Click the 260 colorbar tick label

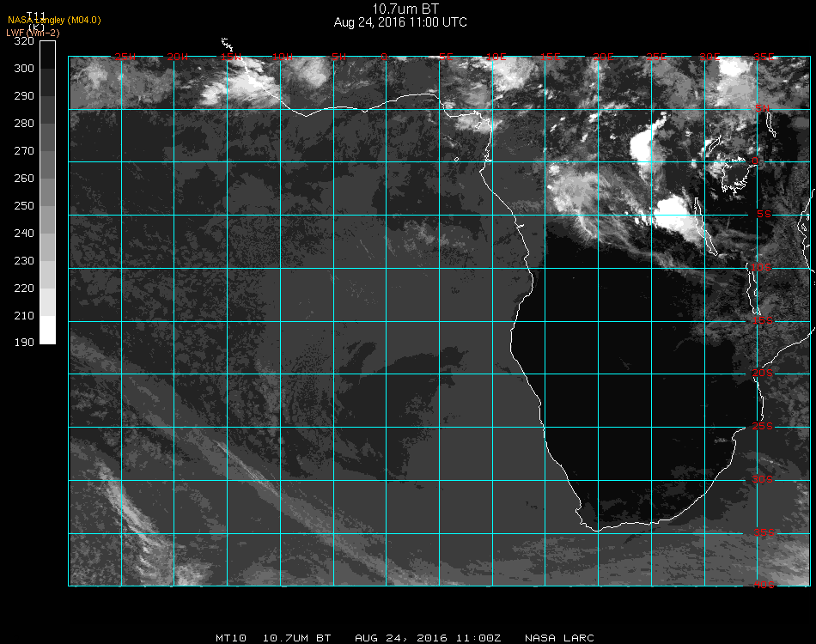coord(24,179)
